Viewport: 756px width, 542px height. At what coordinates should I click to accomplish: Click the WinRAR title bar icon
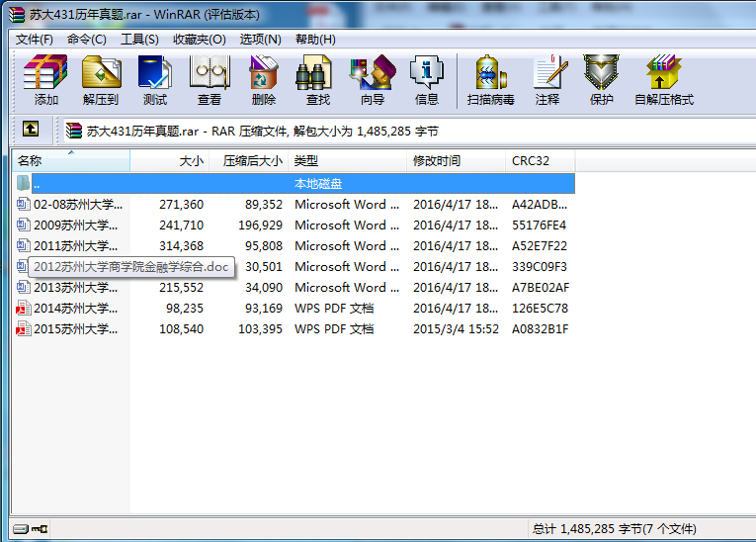(17, 15)
